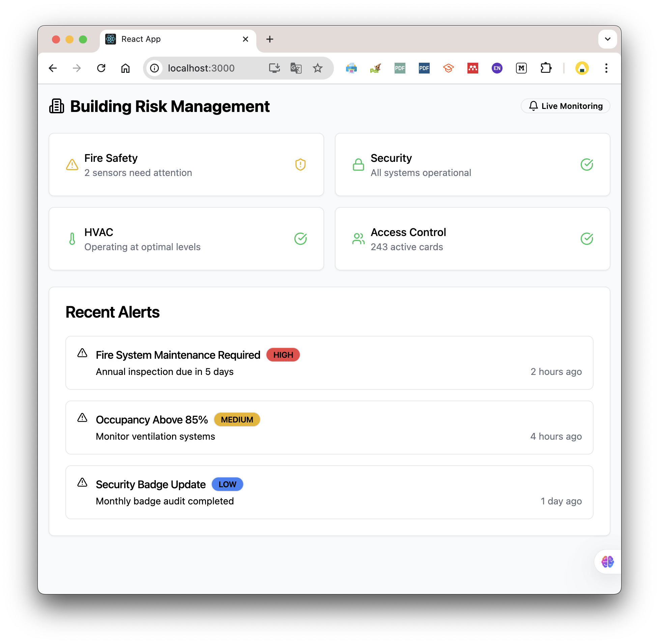Screen dimensions: 659x644
Task: Open the Chrome profile avatar
Action: point(582,68)
